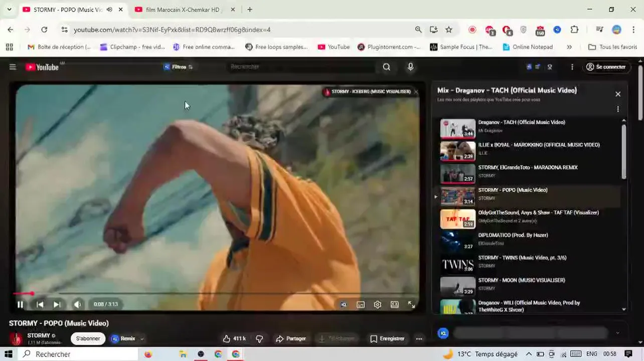644x361 pixels.
Task: Open the YouTube guide hamburger menu
Action: (x=13, y=67)
